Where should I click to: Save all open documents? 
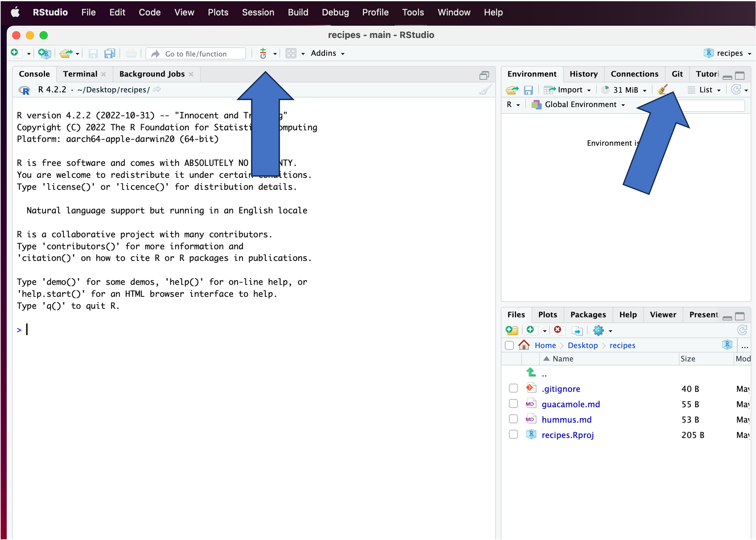[x=110, y=54]
